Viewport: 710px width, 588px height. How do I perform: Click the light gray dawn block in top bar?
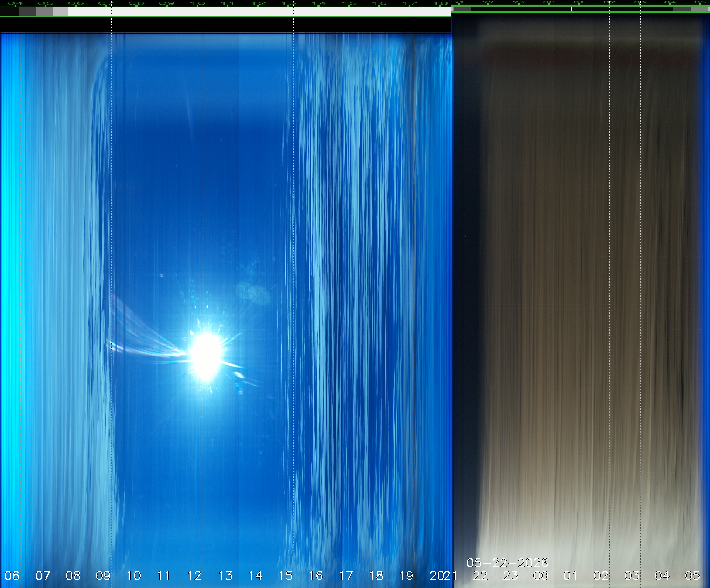tap(61, 12)
